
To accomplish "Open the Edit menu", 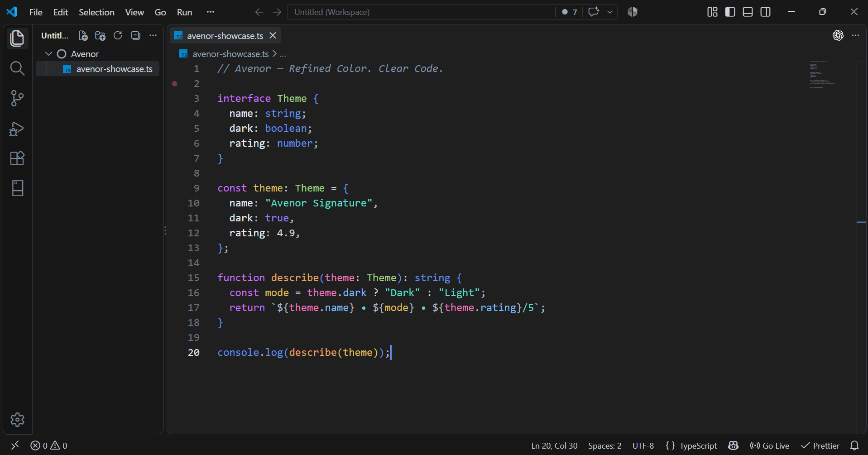I will (x=61, y=12).
